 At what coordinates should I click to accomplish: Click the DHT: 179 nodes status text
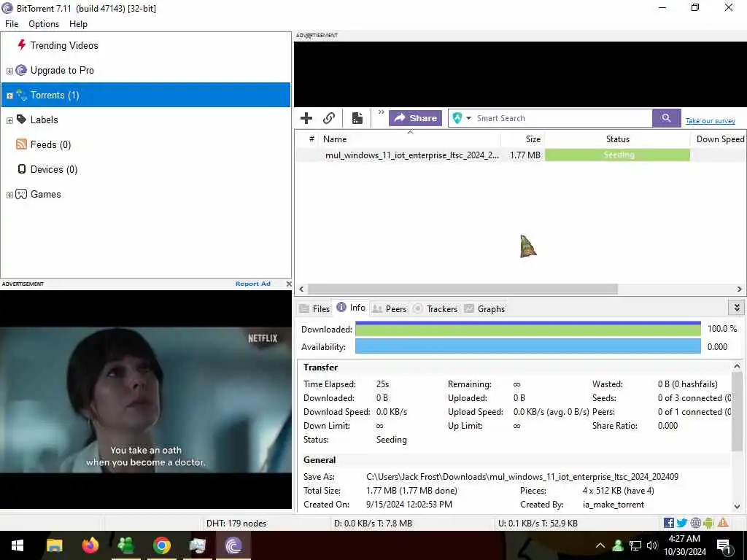pos(236,524)
